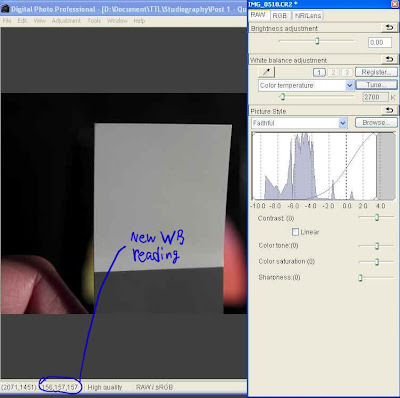Open the Faithful picture style dropdown
The height and width of the screenshot is (398, 400).
pyautogui.click(x=343, y=123)
